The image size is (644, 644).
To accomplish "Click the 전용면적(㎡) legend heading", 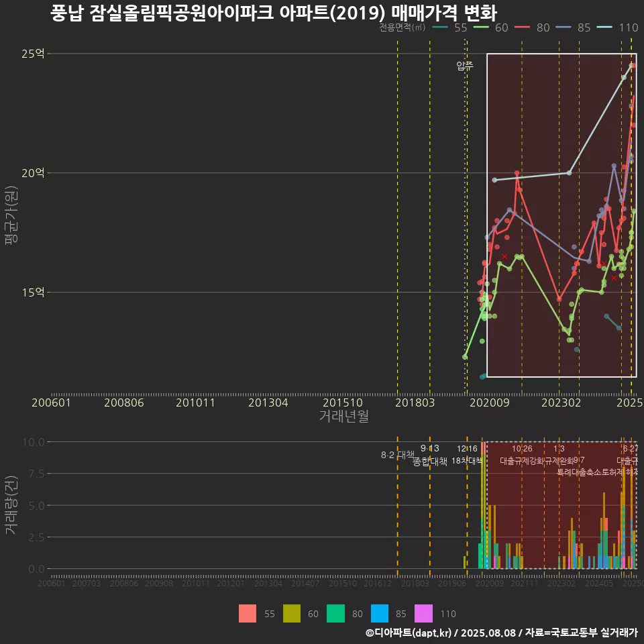I will (402, 28).
